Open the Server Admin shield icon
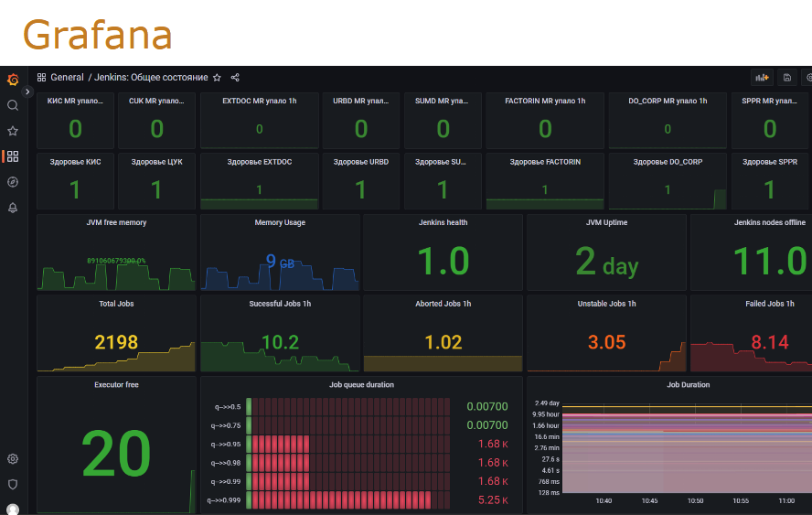This screenshot has width=812, height=515. (13, 484)
